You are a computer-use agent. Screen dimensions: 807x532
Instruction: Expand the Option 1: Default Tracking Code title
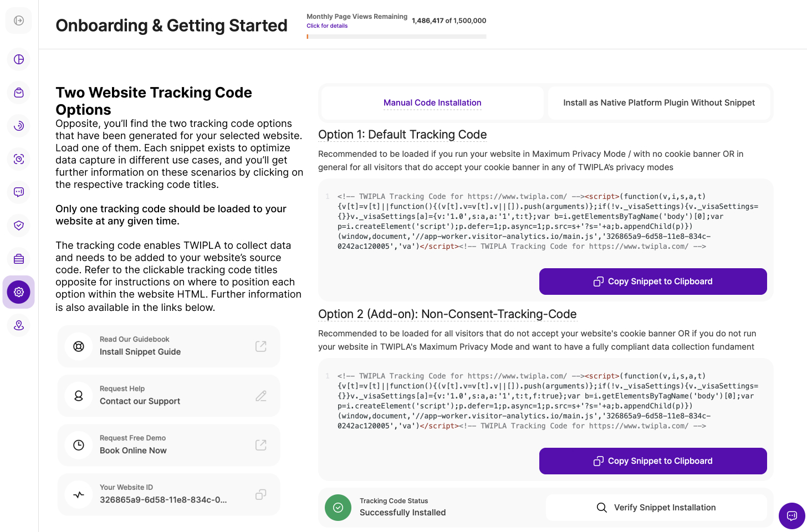(402, 135)
